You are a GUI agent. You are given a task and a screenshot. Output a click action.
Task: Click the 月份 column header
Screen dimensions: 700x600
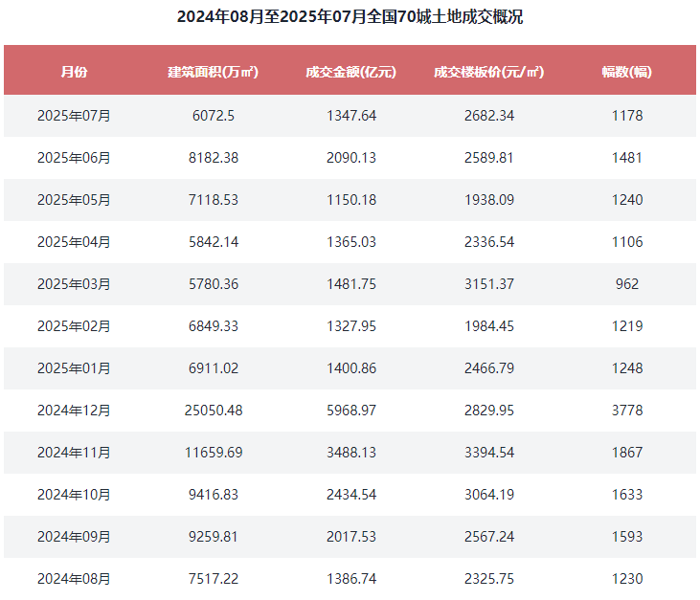click(x=74, y=72)
